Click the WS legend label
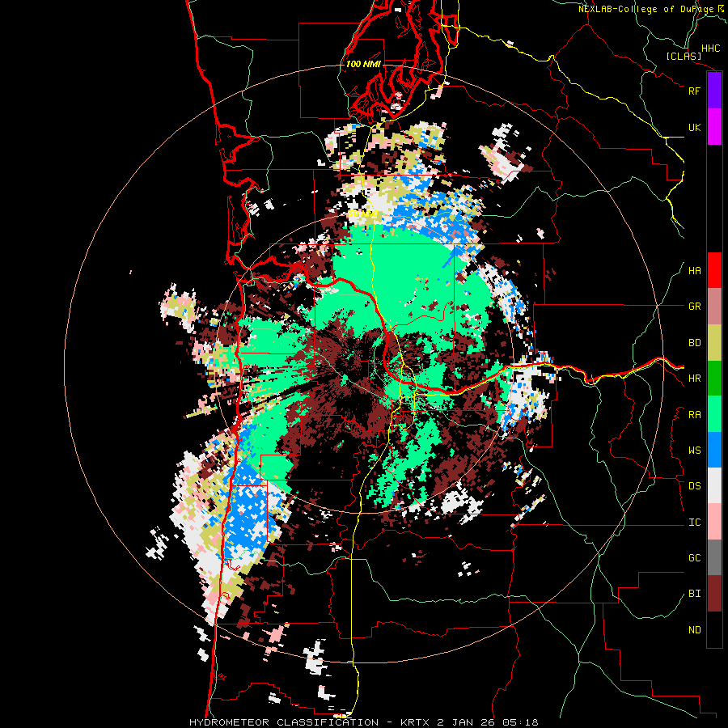The height and width of the screenshot is (728, 728). coord(694,451)
